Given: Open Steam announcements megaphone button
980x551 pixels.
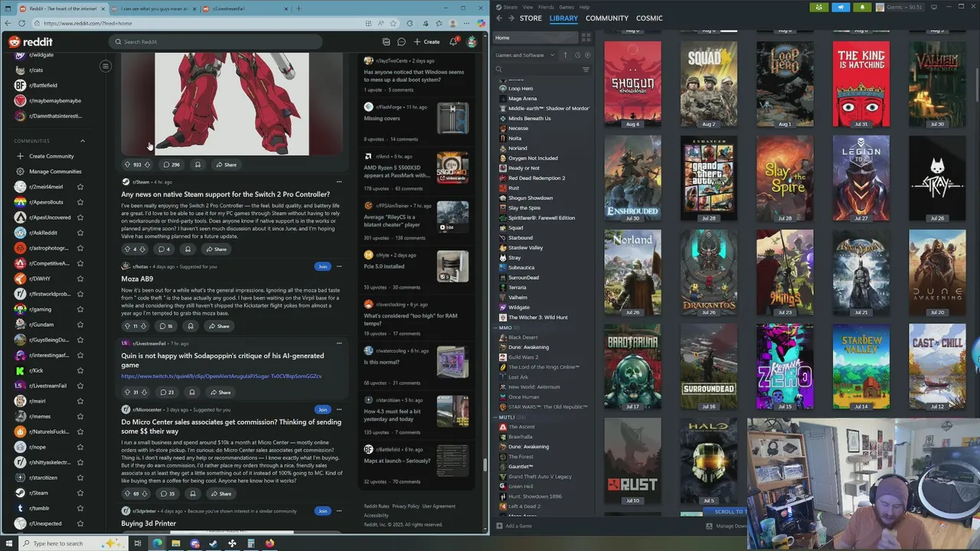Looking at the screenshot, I should [841, 7].
